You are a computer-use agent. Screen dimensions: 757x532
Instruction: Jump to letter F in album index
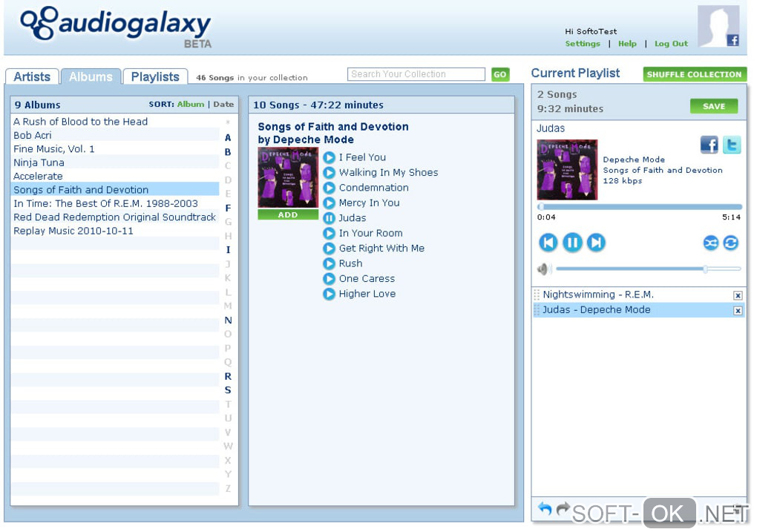(228, 208)
